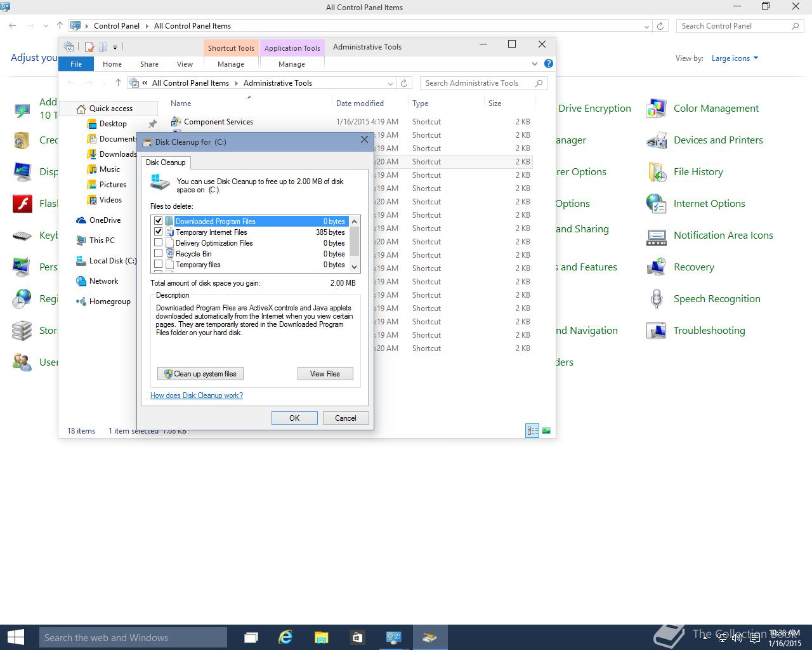Image resolution: width=812 pixels, height=650 pixels.
Task: Cancel the Disk Cleanup dialog
Action: point(346,418)
